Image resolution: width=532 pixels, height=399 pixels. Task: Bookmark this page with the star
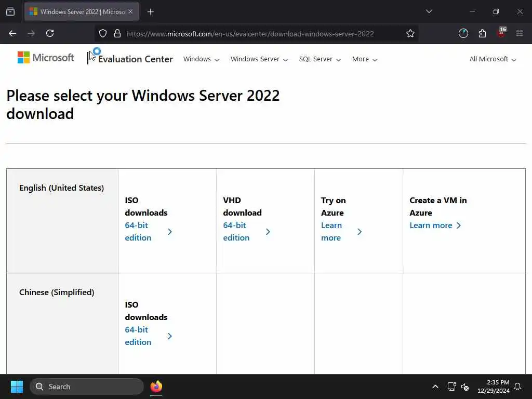(x=410, y=33)
